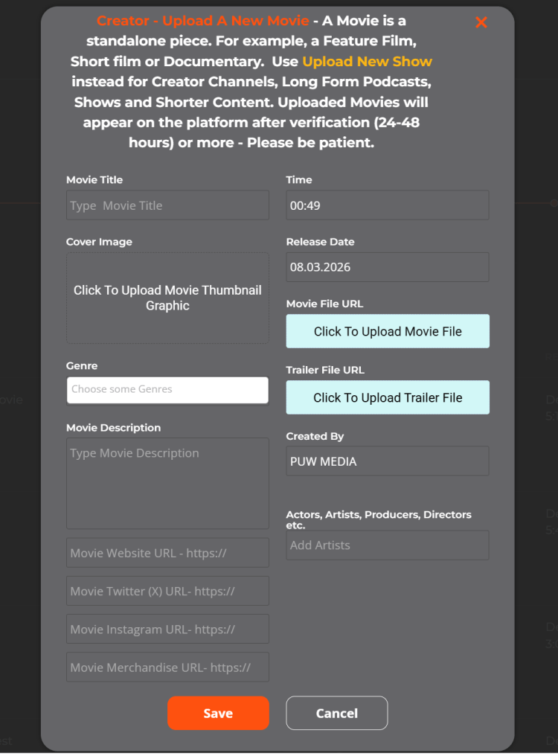Select the Movie Description text area

click(x=167, y=483)
